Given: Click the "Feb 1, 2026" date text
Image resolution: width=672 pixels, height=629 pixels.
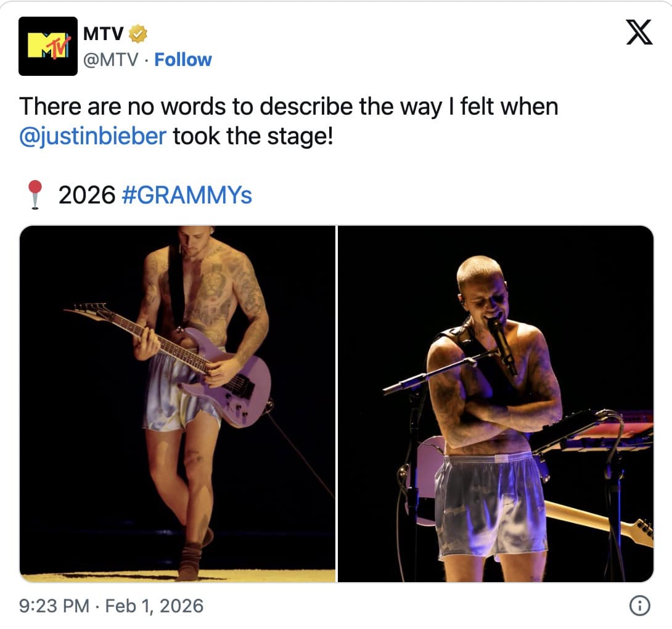Looking at the screenshot, I should coord(154,606).
